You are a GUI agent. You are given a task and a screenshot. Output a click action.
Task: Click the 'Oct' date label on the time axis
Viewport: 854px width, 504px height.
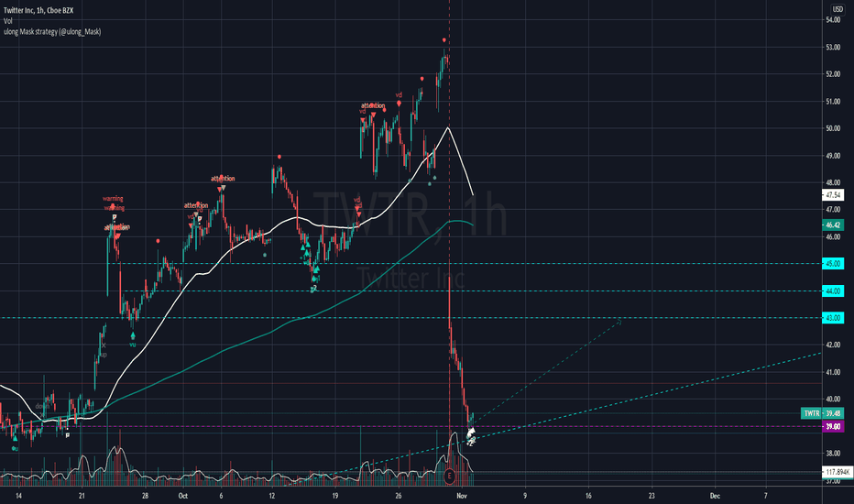[183, 496]
